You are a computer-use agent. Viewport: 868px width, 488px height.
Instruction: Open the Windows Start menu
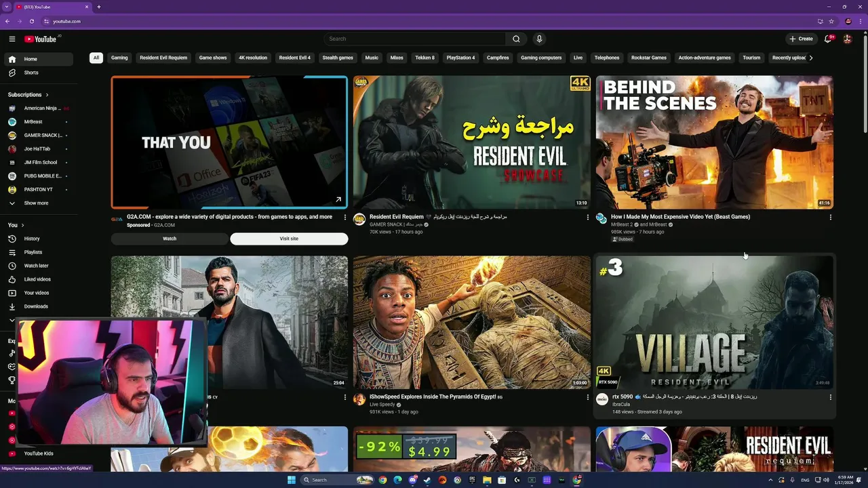(x=291, y=480)
